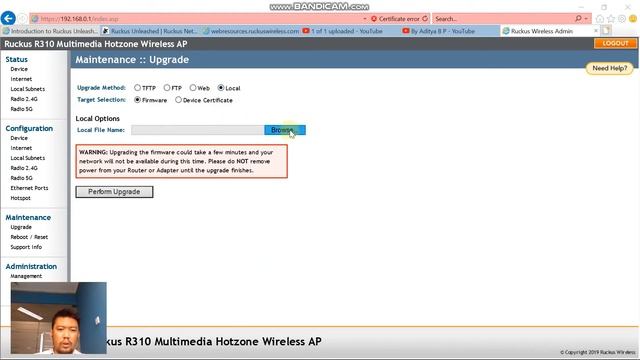Open Radio 5G under Configuration
640x360 pixels.
[22, 178]
